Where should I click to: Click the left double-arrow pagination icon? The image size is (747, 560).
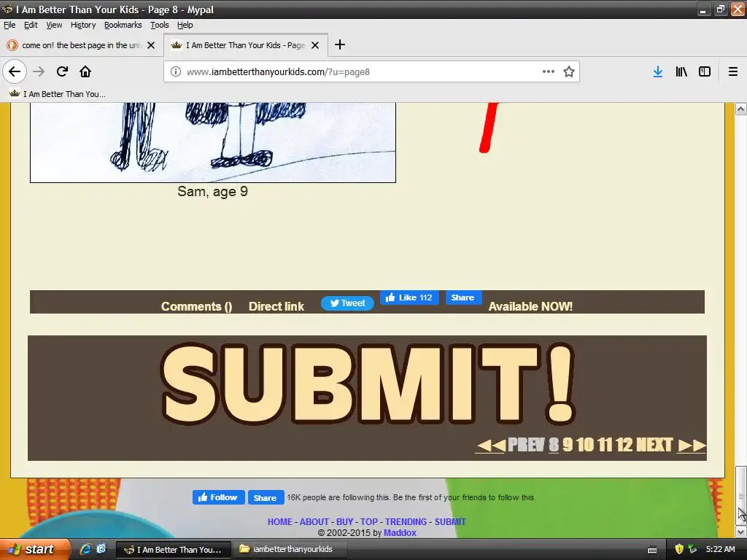(x=491, y=446)
